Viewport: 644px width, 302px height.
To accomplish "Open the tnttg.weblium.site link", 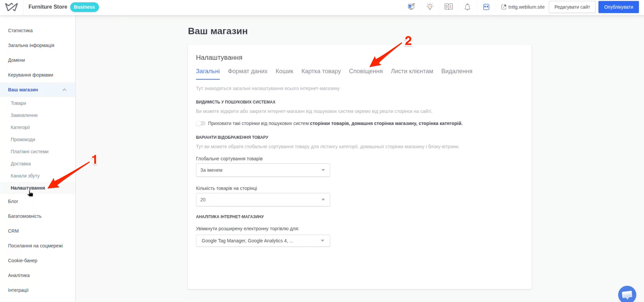I will click(x=526, y=7).
